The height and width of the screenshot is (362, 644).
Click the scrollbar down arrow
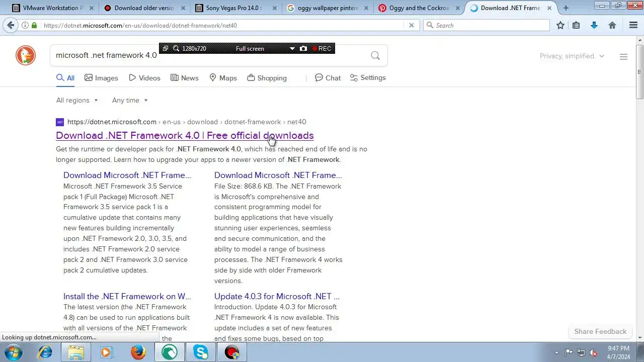pos(640,338)
